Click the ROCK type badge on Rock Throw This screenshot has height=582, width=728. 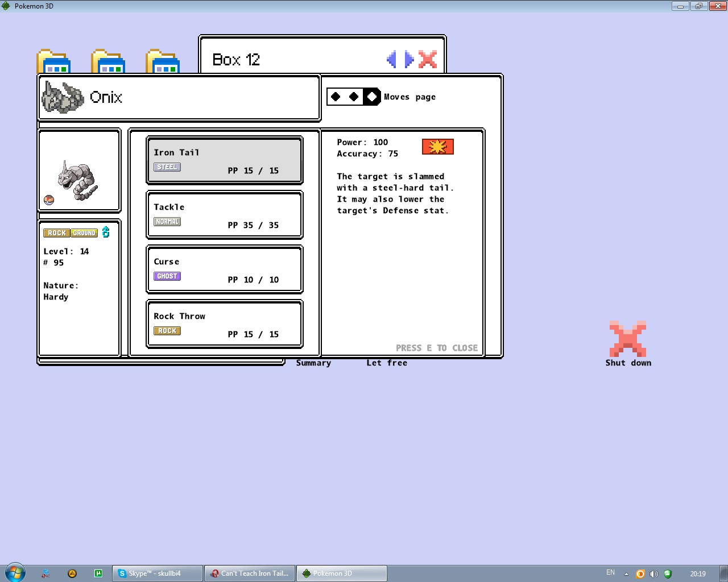[167, 331]
